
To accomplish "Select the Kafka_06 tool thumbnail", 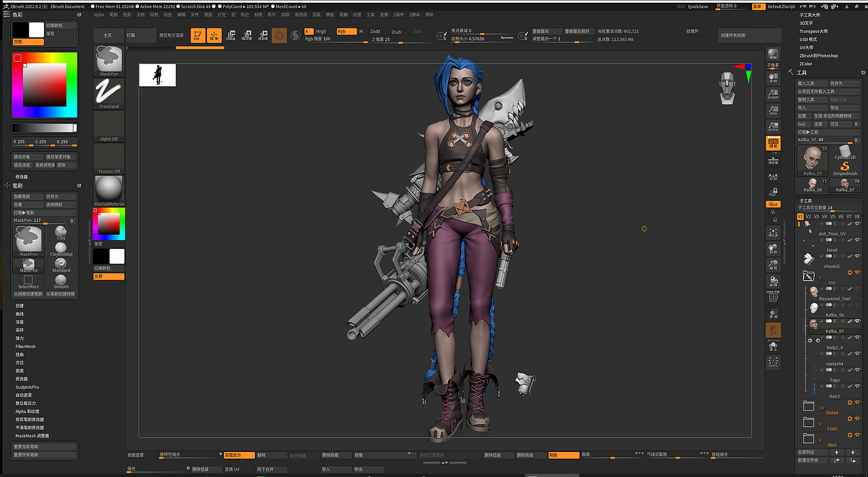I will click(x=811, y=185).
